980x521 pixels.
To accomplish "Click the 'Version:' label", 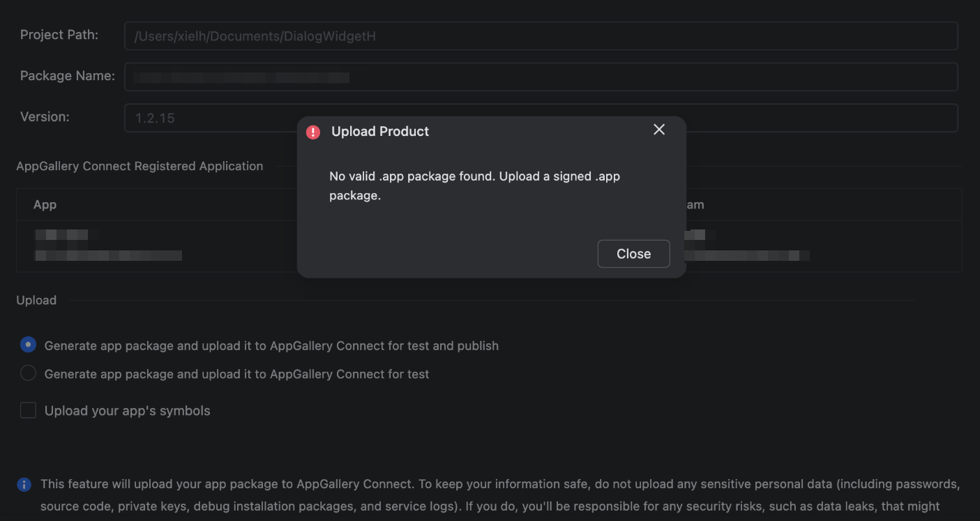I will click(x=45, y=116).
